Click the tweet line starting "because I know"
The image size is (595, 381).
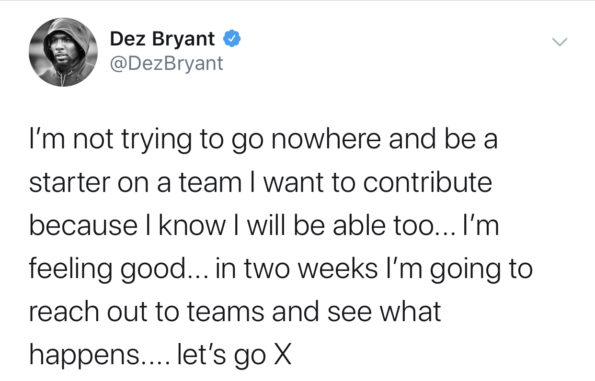click(264, 226)
